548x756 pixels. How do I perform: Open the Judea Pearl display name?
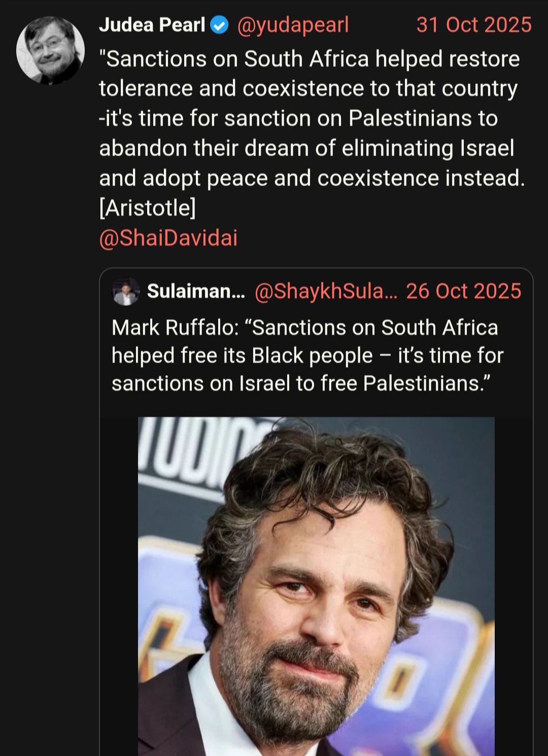[152, 25]
